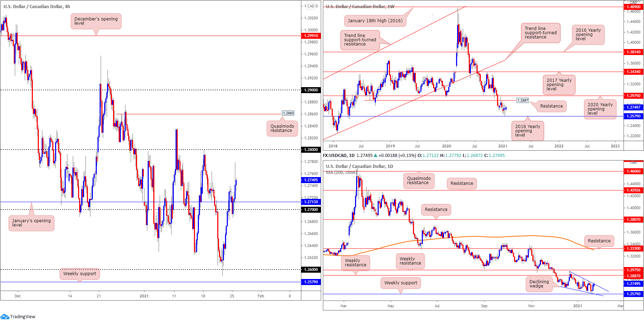Click the blue 1.25790 label on 4h chart

pyautogui.click(x=311, y=282)
